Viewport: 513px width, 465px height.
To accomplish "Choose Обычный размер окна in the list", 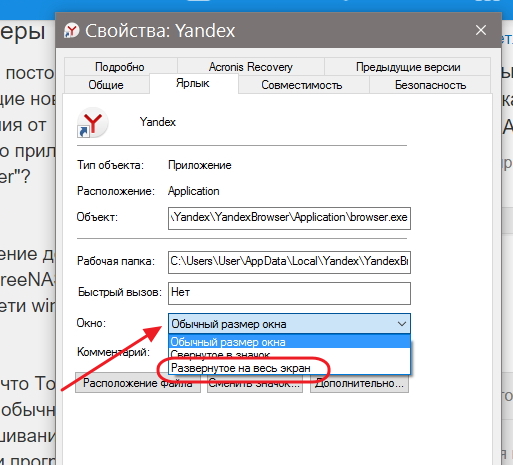I will tap(289, 342).
